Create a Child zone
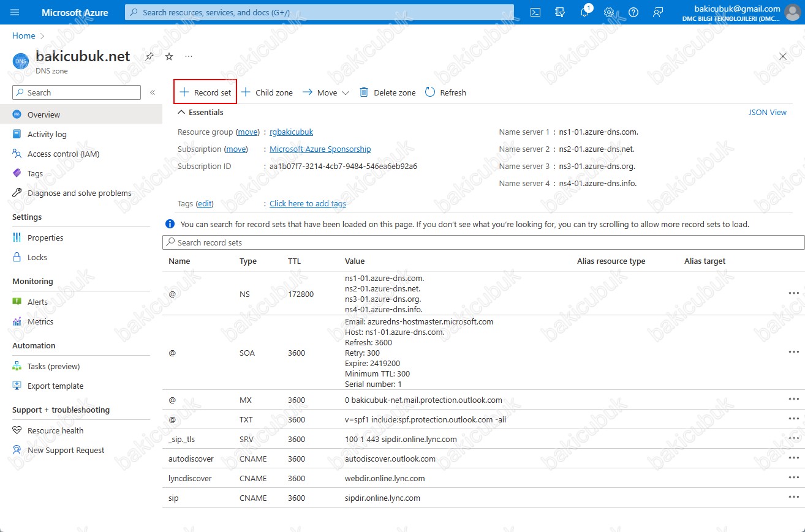805x532 pixels. click(266, 92)
